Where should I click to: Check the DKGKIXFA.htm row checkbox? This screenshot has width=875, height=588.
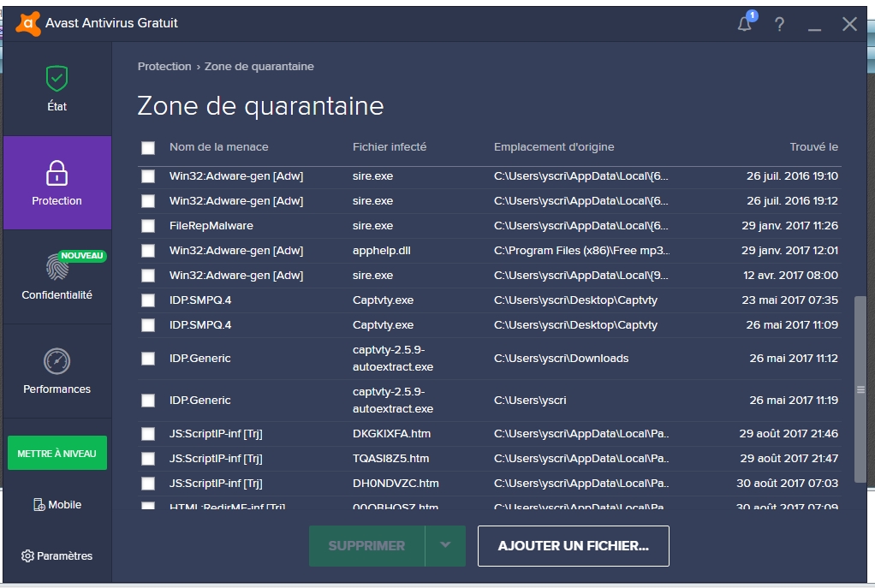pyautogui.click(x=148, y=433)
